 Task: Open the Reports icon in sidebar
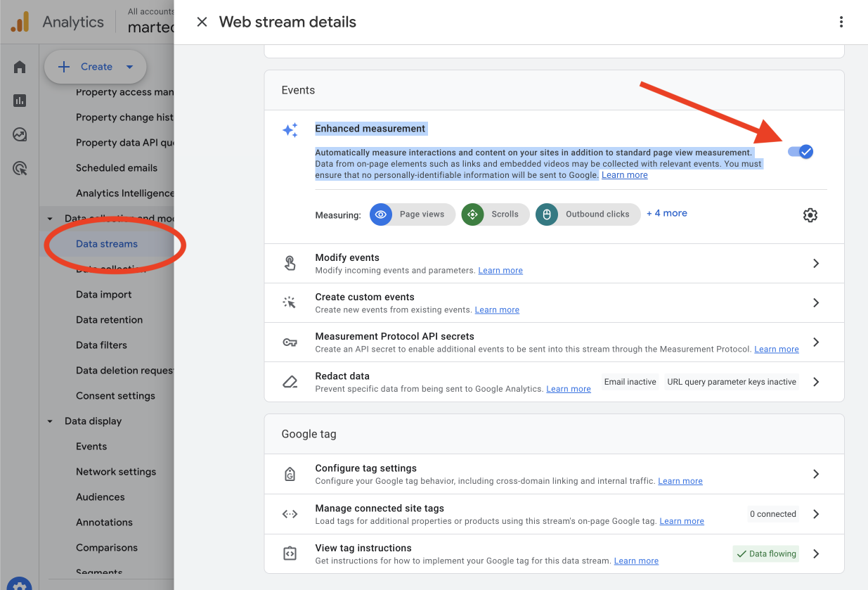pos(20,101)
